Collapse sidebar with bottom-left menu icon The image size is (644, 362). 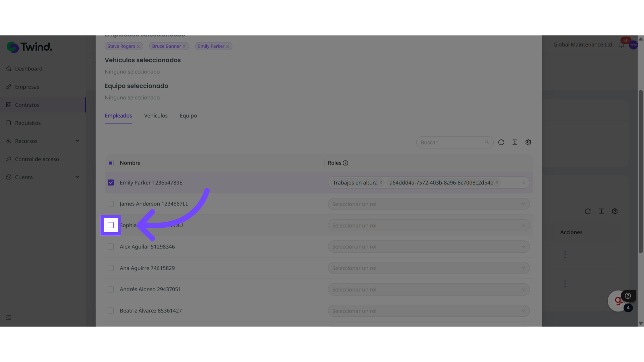coord(9,317)
